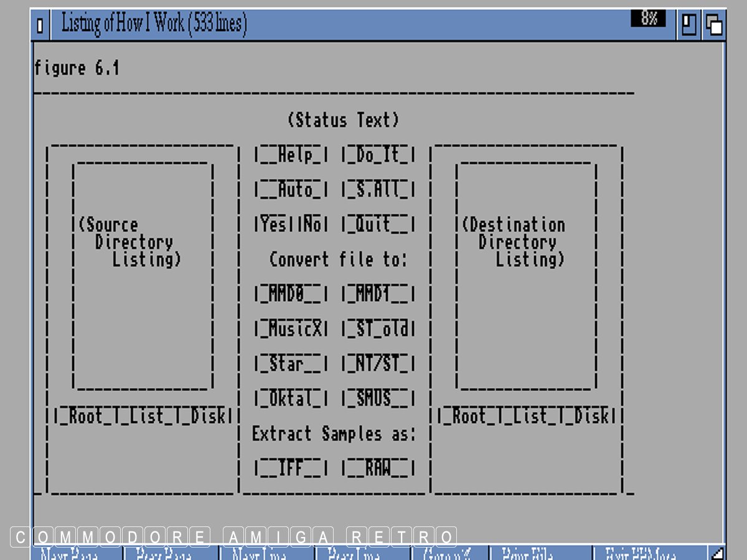Advance with the Next Line button

click(x=268, y=553)
